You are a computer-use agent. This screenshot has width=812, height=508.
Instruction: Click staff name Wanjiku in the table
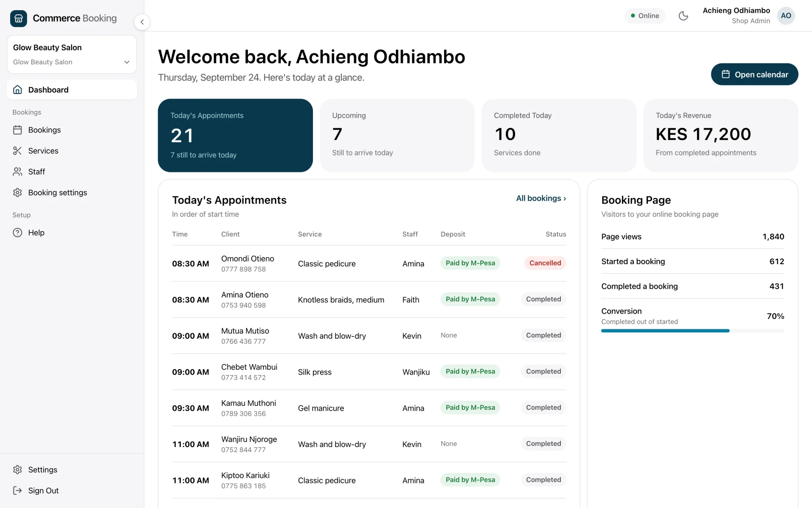416,372
